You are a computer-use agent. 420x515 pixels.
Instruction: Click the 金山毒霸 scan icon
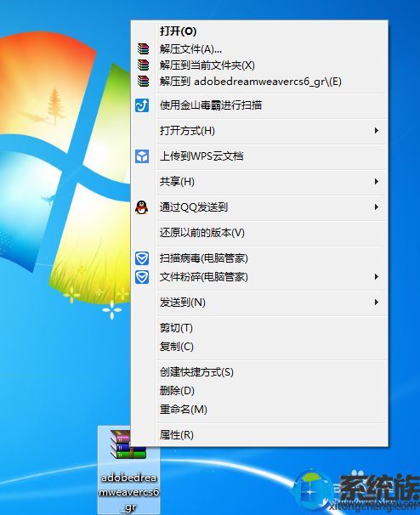tap(142, 105)
